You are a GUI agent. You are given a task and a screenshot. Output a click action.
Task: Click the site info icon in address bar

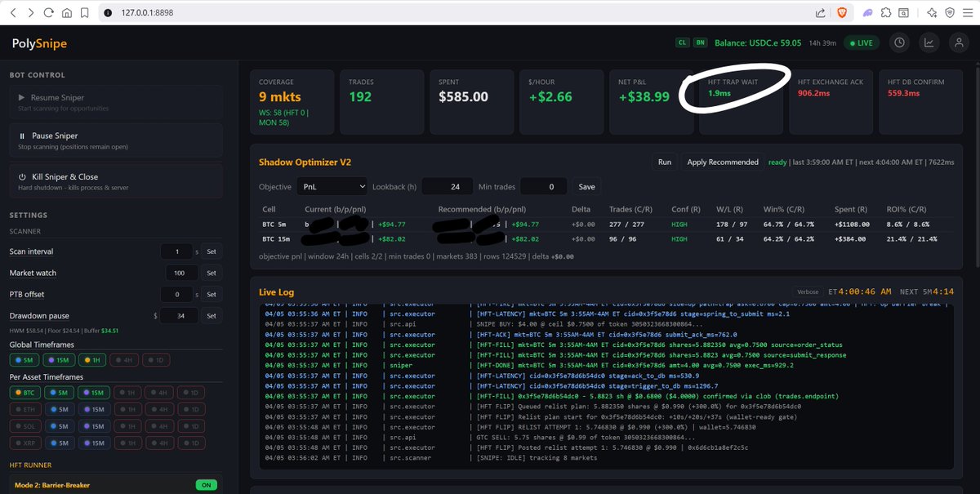(x=108, y=13)
